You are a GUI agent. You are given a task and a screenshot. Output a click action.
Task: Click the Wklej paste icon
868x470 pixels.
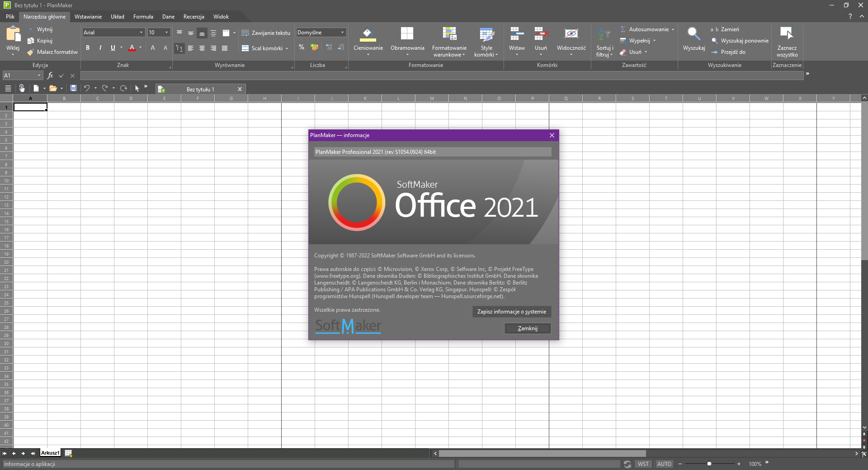tap(13, 34)
